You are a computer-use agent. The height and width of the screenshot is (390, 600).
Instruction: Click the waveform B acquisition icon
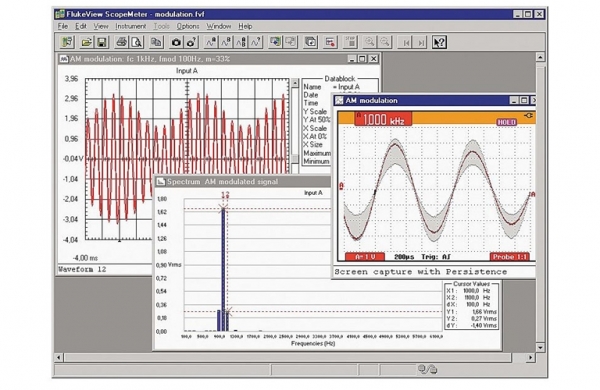click(x=226, y=42)
